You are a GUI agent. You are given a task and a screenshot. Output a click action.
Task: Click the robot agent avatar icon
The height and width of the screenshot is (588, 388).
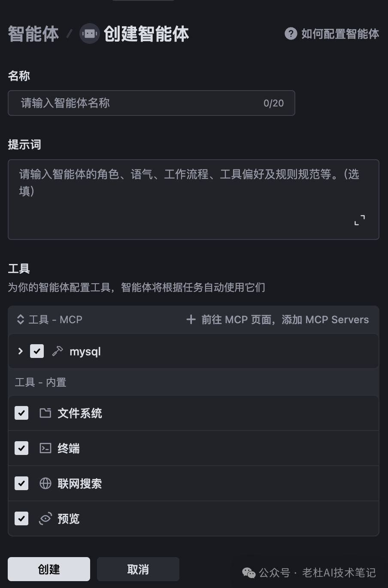[x=90, y=33]
